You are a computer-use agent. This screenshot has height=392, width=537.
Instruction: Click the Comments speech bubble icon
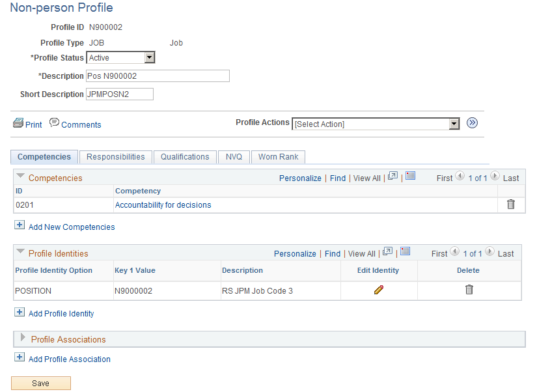54,122
